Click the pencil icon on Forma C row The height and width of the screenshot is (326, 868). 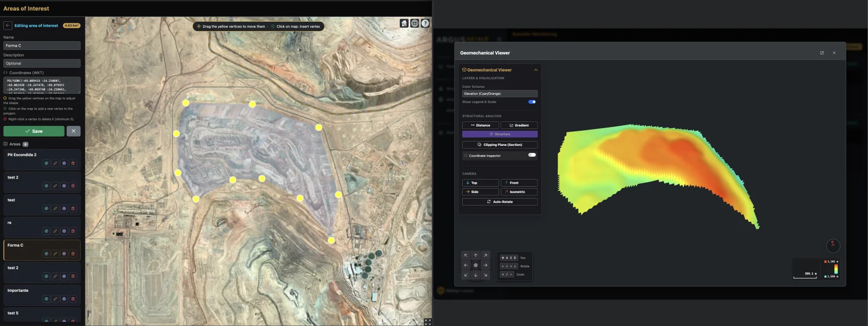[x=55, y=254]
